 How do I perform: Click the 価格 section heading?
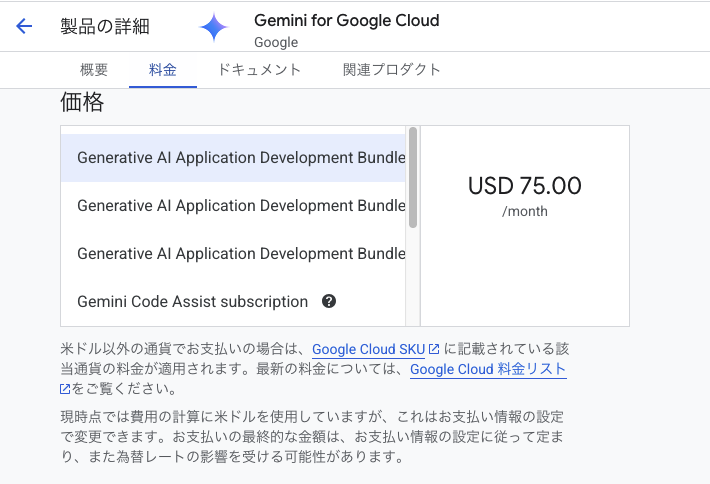point(82,102)
